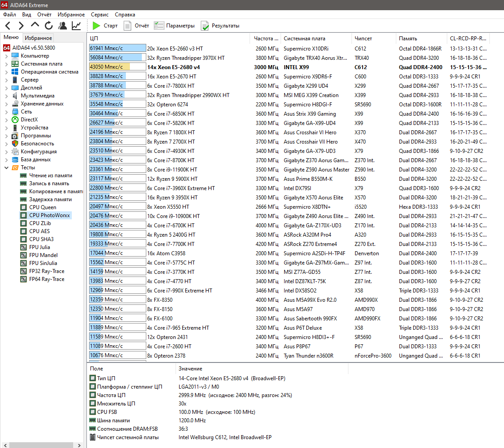
Task: Open the Справка menu
Action: click(125, 15)
